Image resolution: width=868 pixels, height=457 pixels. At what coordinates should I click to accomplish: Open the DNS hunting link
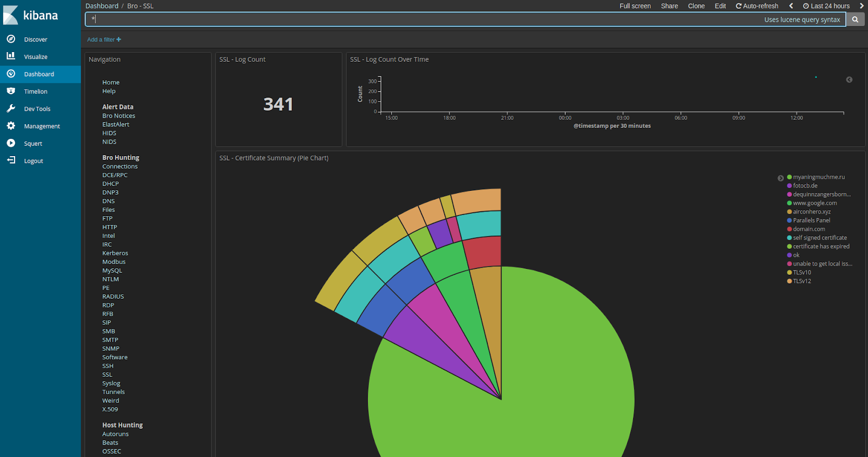point(108,201)
